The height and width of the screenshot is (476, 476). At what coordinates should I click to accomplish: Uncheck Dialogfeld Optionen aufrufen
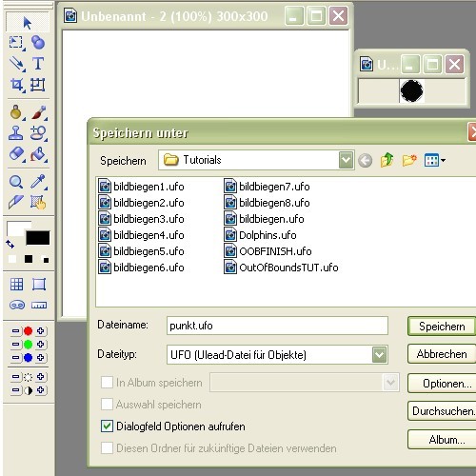(107, 426)
